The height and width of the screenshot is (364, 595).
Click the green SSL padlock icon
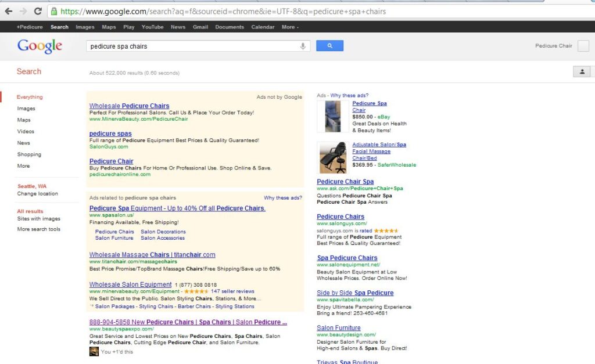click(x=54, y=12)
